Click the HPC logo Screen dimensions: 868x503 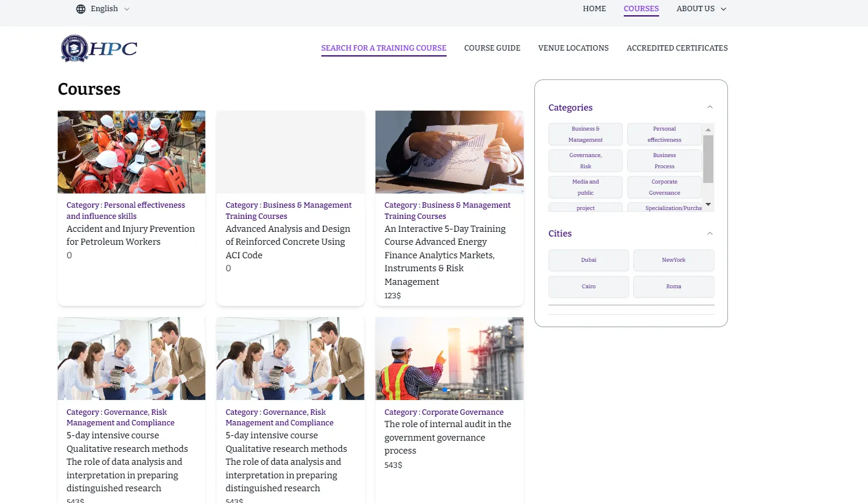[x=99, y=48]
